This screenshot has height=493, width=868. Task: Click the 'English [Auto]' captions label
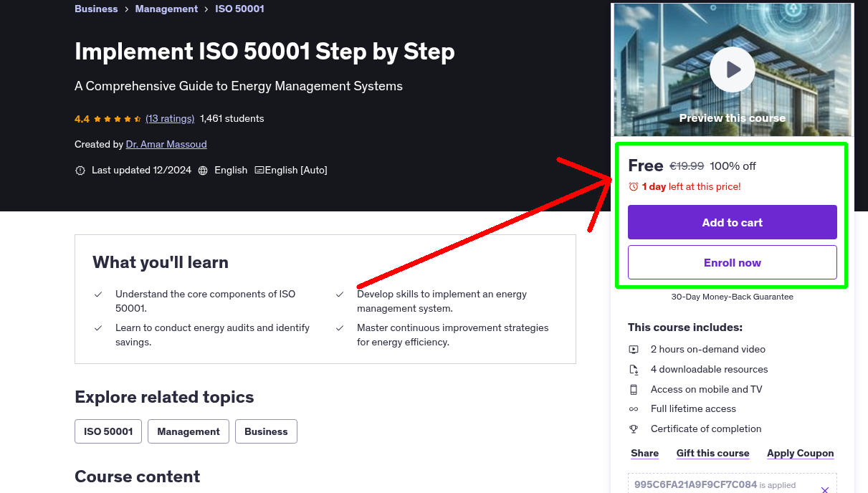[x=296, y=170]
